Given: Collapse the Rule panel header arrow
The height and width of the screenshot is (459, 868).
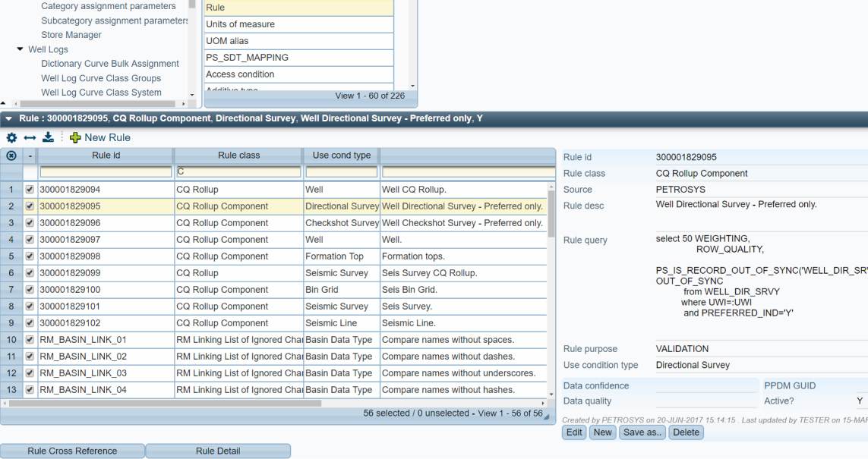Looking at the screenshot, I should pyautogui.click(x=9, y=118).
